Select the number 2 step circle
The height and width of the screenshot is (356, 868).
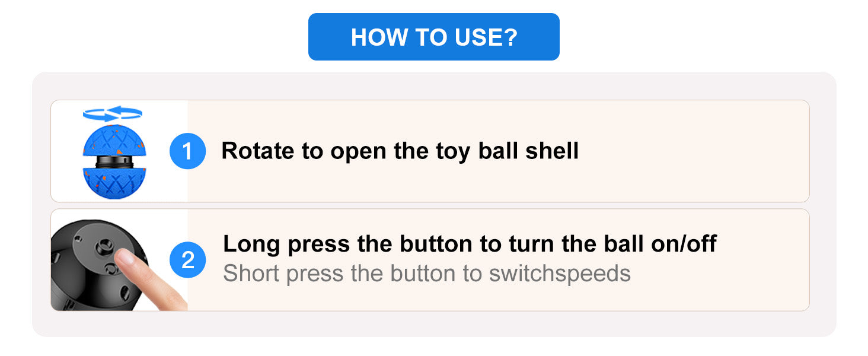click(x=187, y=260)
